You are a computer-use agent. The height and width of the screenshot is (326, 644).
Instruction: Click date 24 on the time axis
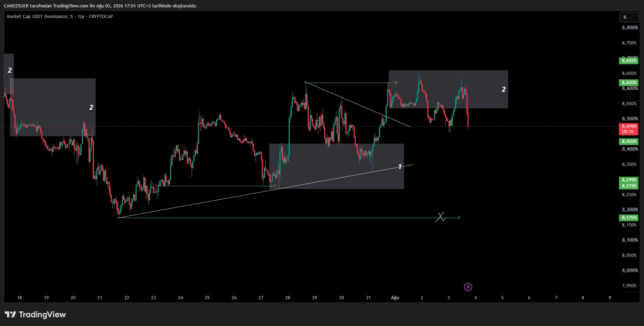[180, 298]
